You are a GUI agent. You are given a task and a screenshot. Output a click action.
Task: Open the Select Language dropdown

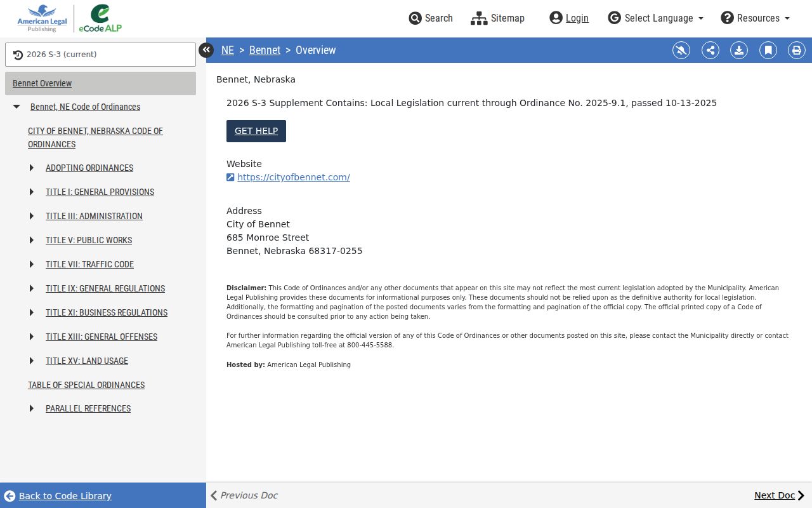pos(656,18)
